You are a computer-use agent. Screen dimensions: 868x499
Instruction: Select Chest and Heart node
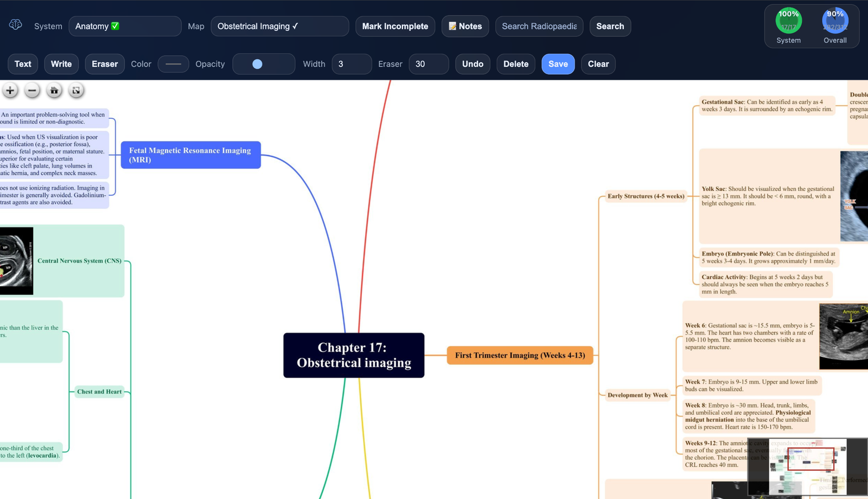99,392
